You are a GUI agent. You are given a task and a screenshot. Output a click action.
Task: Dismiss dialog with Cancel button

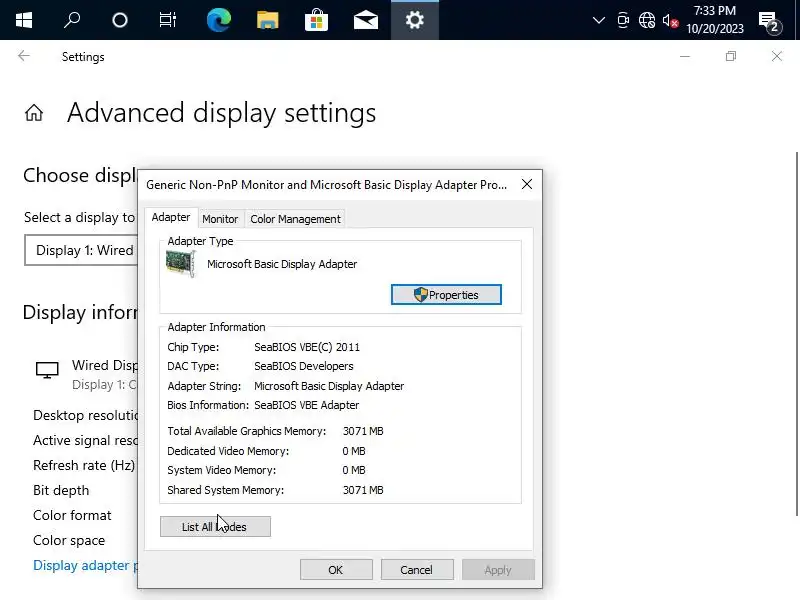pyautogui.click(x=417, y=569)
